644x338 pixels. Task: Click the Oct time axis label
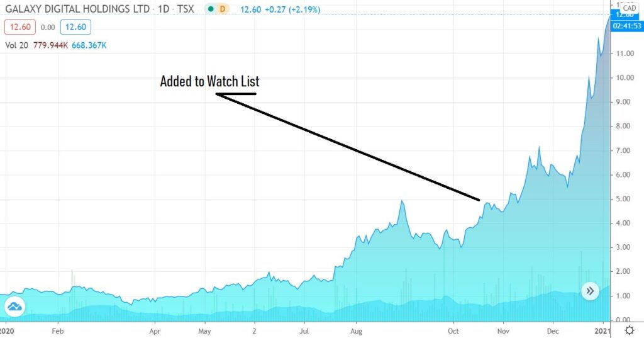click(x=453, y=331)
